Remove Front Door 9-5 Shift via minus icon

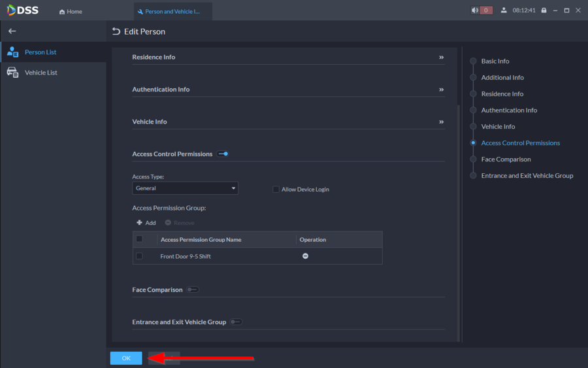pos(305,256)
